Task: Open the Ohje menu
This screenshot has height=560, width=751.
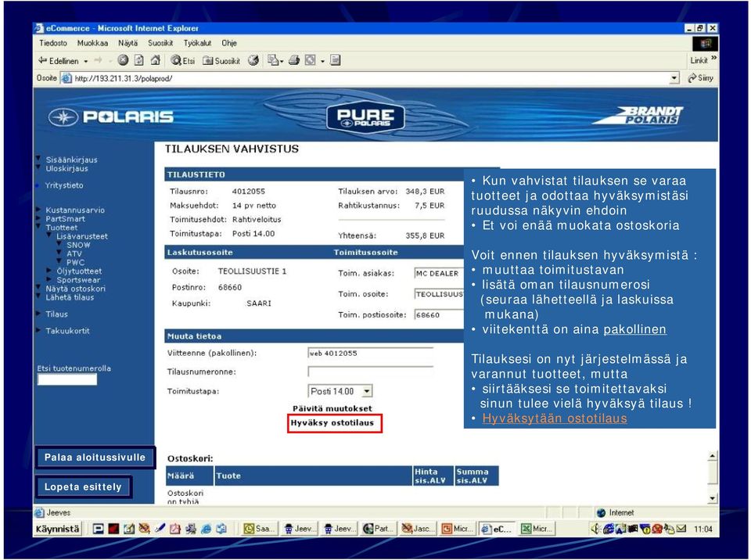Action: click(229, 43)
